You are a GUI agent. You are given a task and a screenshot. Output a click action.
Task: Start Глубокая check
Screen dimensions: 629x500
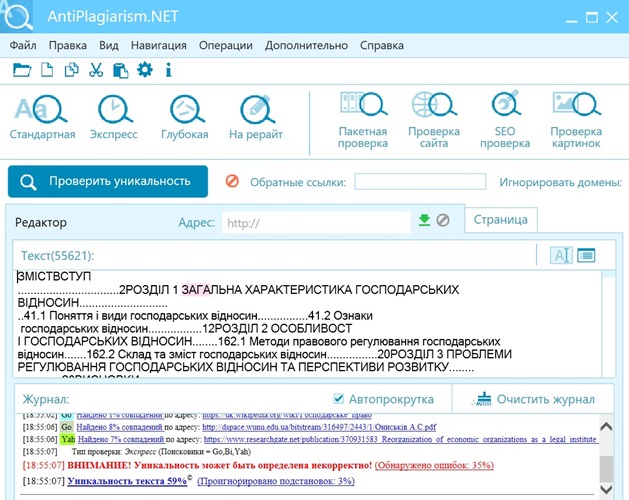tap(185, 116)
